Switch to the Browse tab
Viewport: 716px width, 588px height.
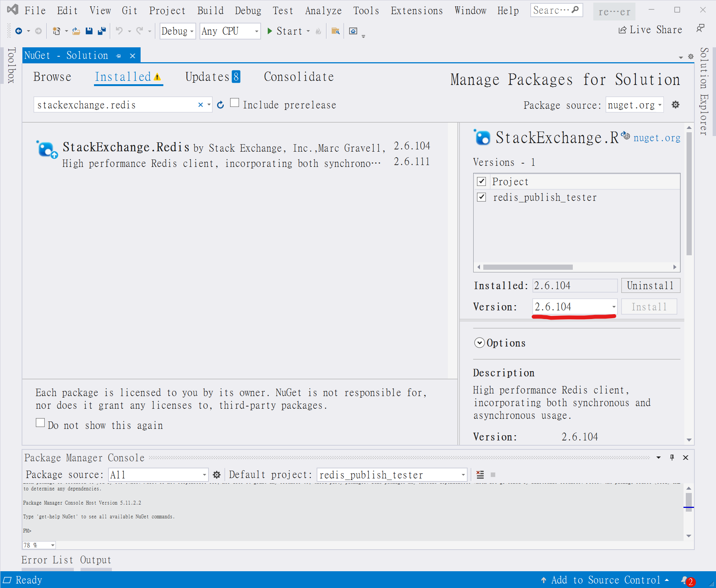52,77
